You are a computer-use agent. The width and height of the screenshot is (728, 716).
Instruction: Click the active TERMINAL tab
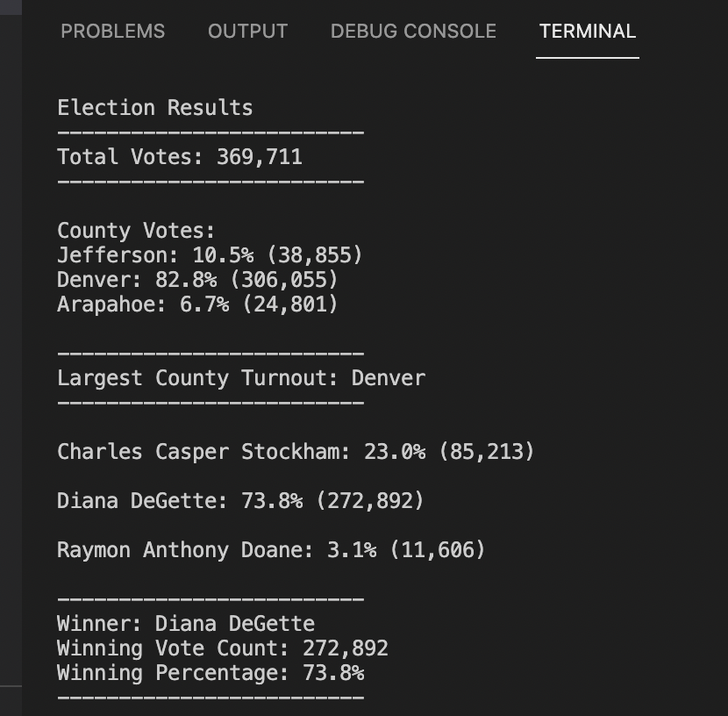(x=587, y=31)
